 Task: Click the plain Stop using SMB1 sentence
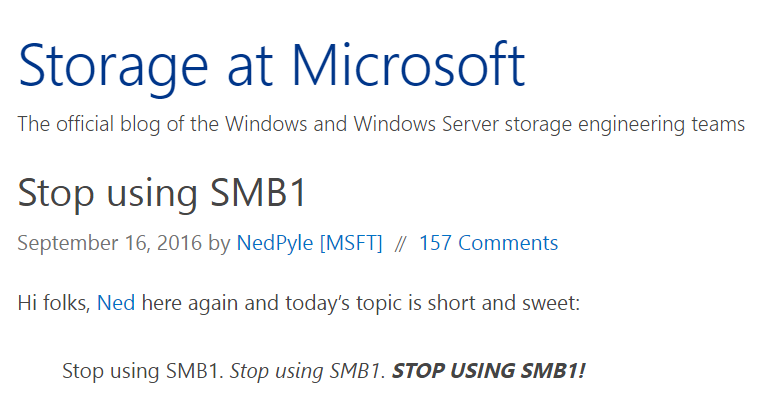140,371
